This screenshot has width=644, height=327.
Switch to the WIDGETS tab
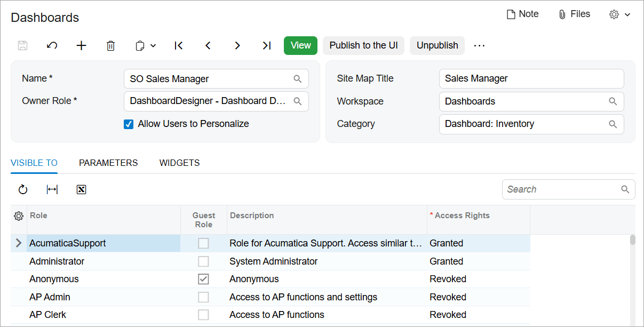(x=179, y=163)
